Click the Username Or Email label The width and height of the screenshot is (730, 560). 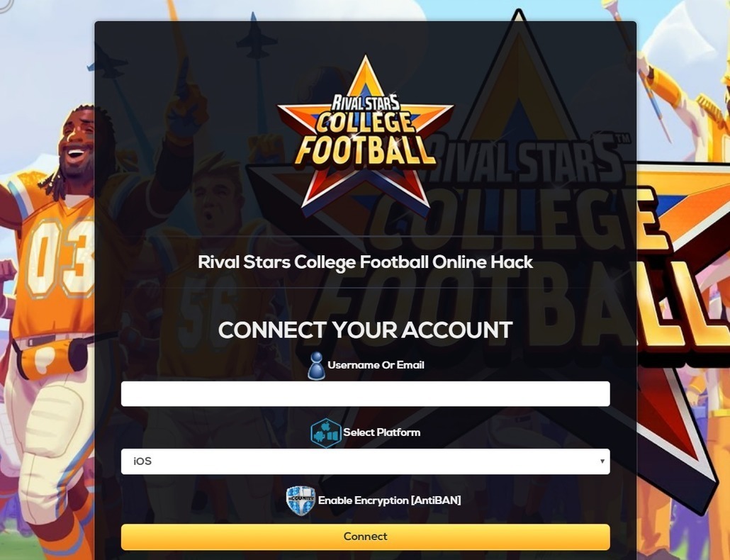tap(376, 365)
